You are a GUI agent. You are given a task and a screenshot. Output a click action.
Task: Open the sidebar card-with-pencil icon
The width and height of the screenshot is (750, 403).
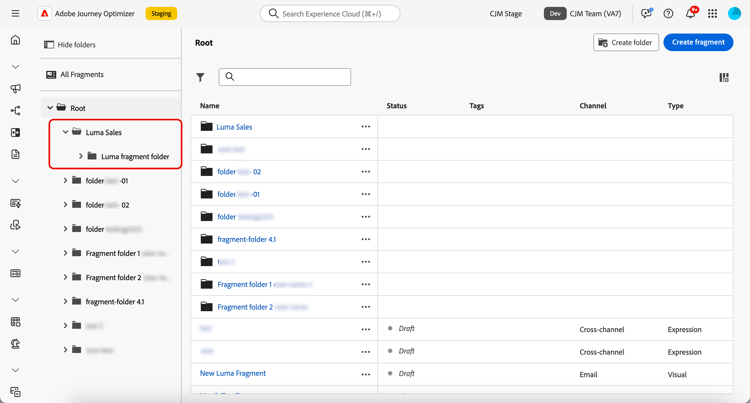coord(15,203)
